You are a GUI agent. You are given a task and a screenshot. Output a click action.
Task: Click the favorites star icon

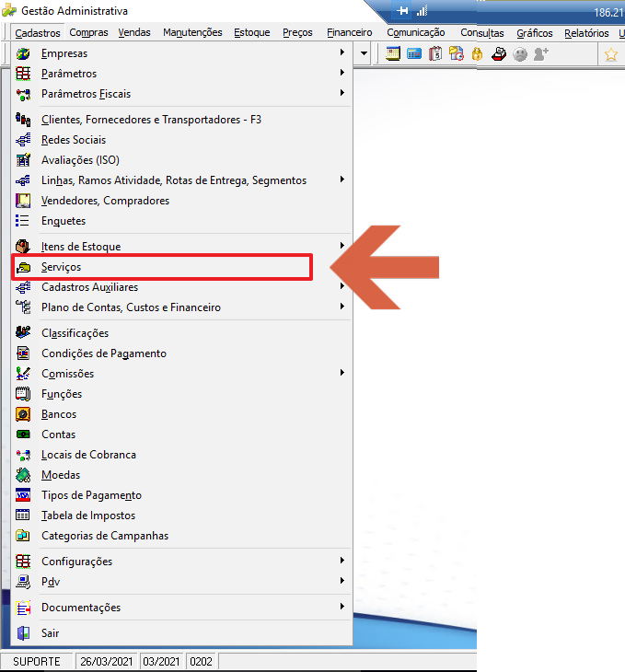611,54
